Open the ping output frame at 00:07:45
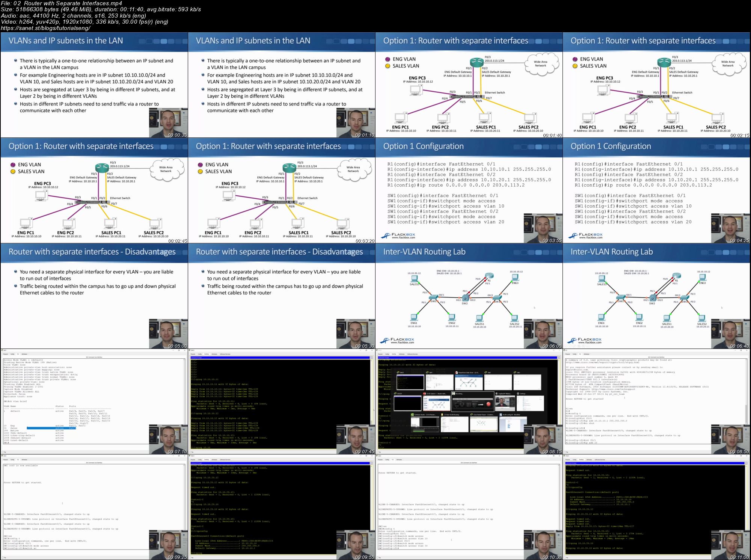 282,402
